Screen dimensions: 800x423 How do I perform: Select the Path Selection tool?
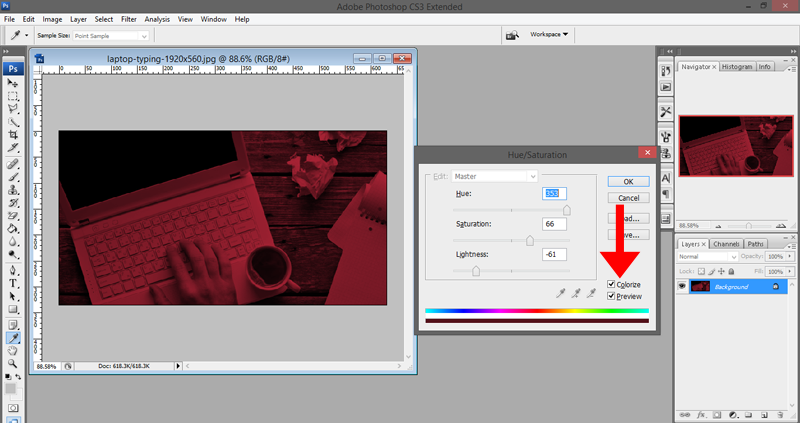(13, 296)
